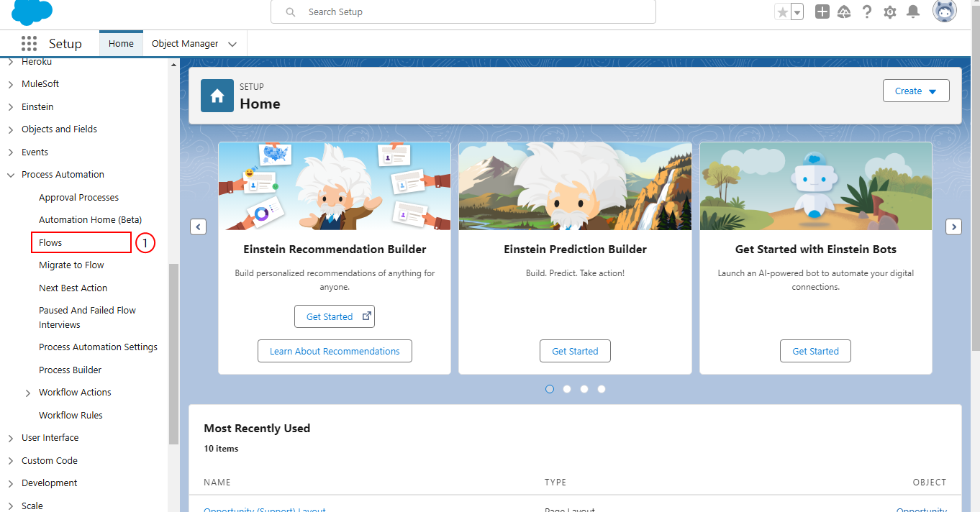Open Next Best Action in the sidebar

pos(73,288)
